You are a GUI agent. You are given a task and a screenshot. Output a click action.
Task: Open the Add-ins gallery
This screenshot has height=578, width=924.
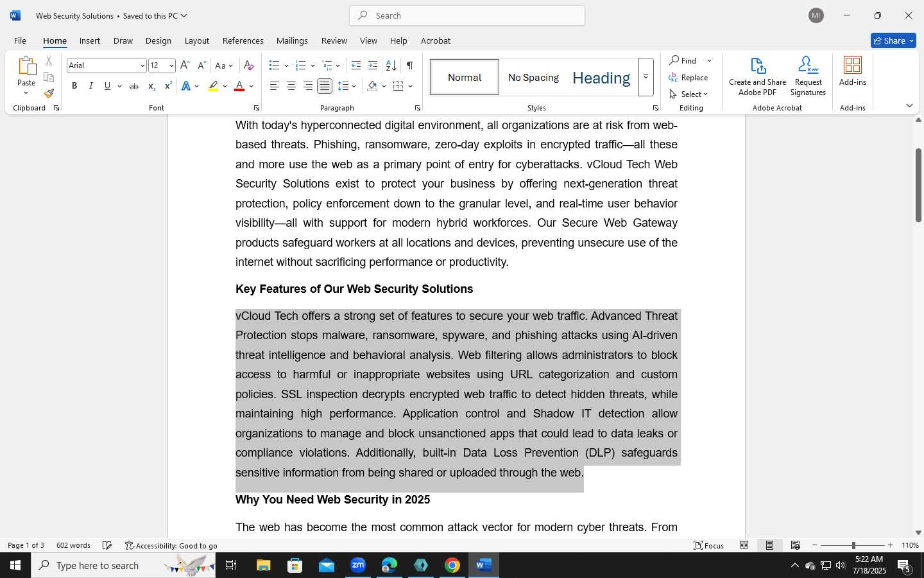point(853,71)
